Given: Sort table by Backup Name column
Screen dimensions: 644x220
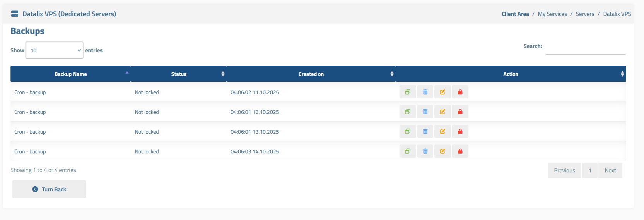Looking at the screenshot, I should (71, 74).
